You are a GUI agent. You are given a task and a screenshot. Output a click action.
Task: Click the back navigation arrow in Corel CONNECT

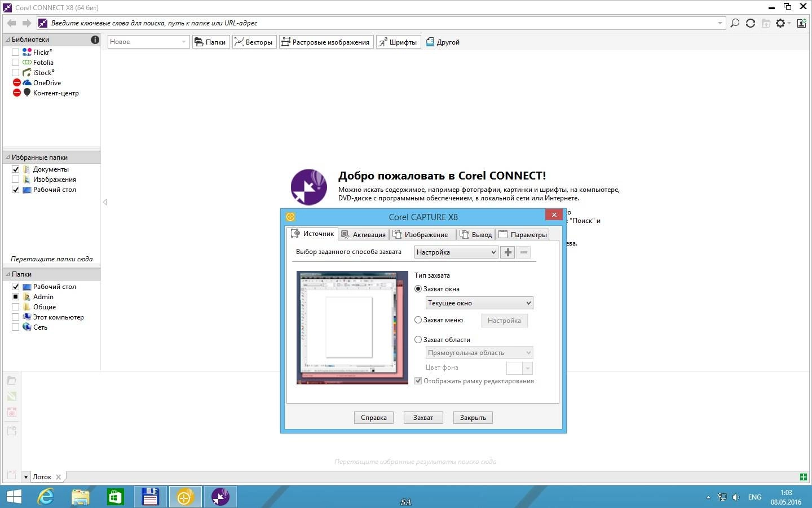pyautogui.click(x=11, y=23)
